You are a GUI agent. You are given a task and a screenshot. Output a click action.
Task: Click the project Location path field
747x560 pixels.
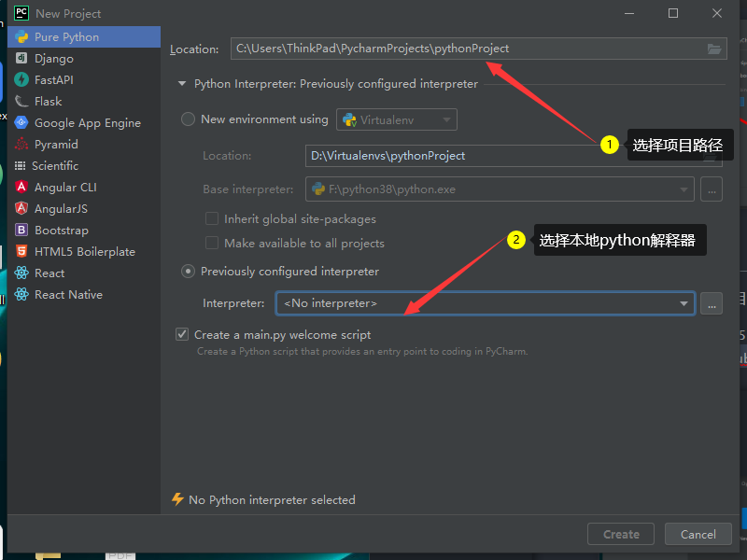479,49
